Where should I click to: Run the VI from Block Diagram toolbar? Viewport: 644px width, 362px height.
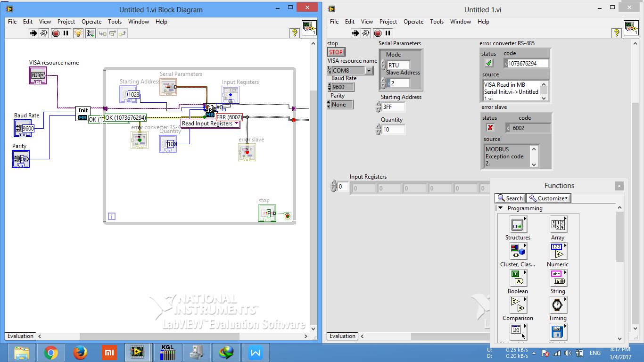(33, 33)
